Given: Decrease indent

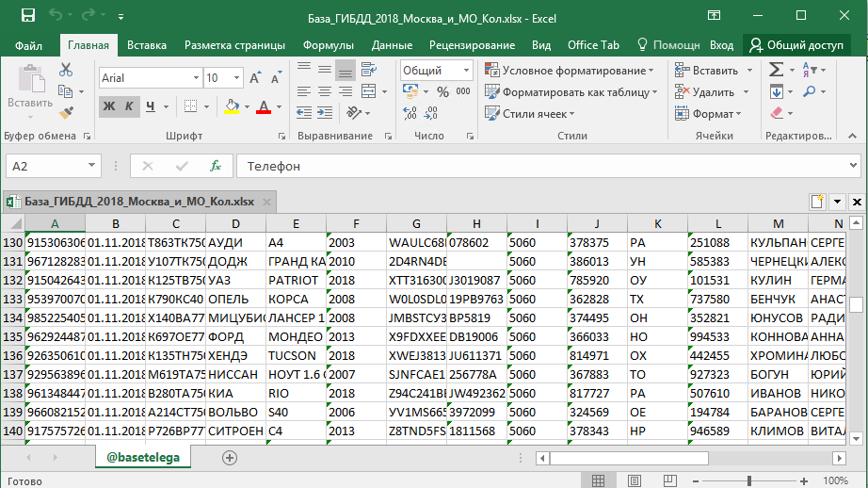Looking at the screenshot, I should pyautogui.click(x=304, y=113).
